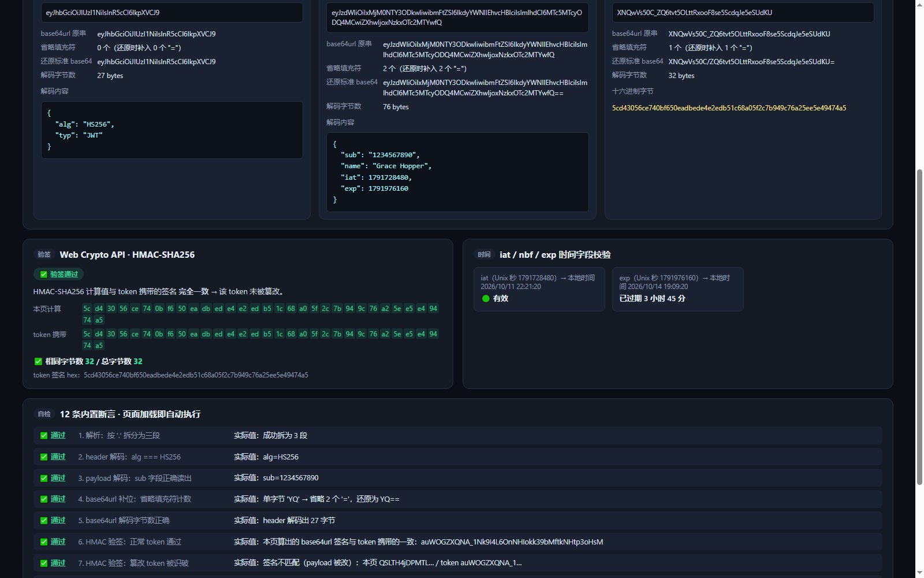Click the 27 bytes value in header panel
The height and width of the screenshot is (578, 924).
click(110, 76)
